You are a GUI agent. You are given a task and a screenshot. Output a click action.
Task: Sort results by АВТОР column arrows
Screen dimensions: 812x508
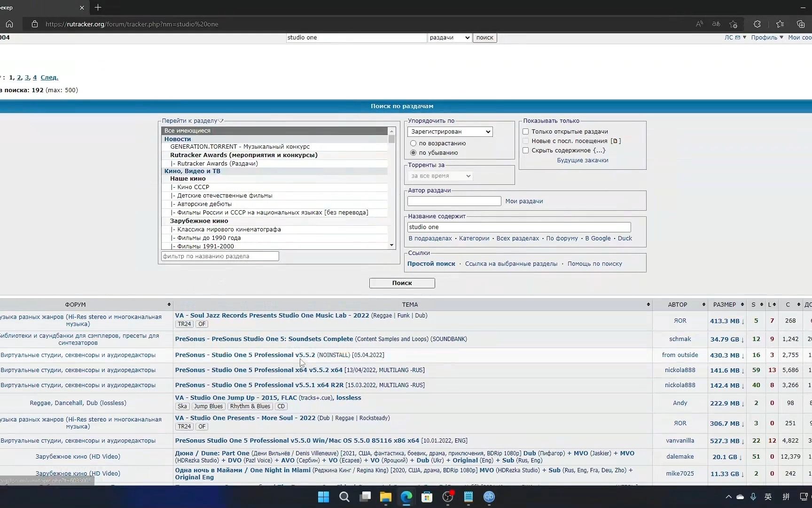[x=703, y=304]
